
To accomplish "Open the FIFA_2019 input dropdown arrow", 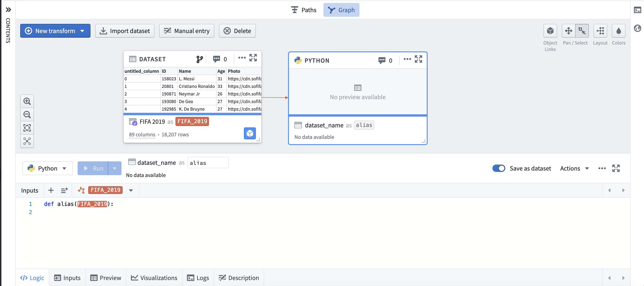I will [131, 190].
